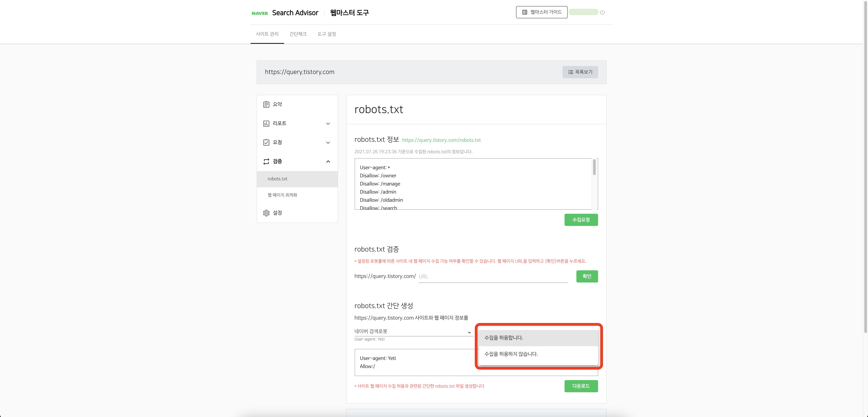Screen dimensions: 868x417
Task: Click the 설정 gear icon
Action: tap(266, 213)
